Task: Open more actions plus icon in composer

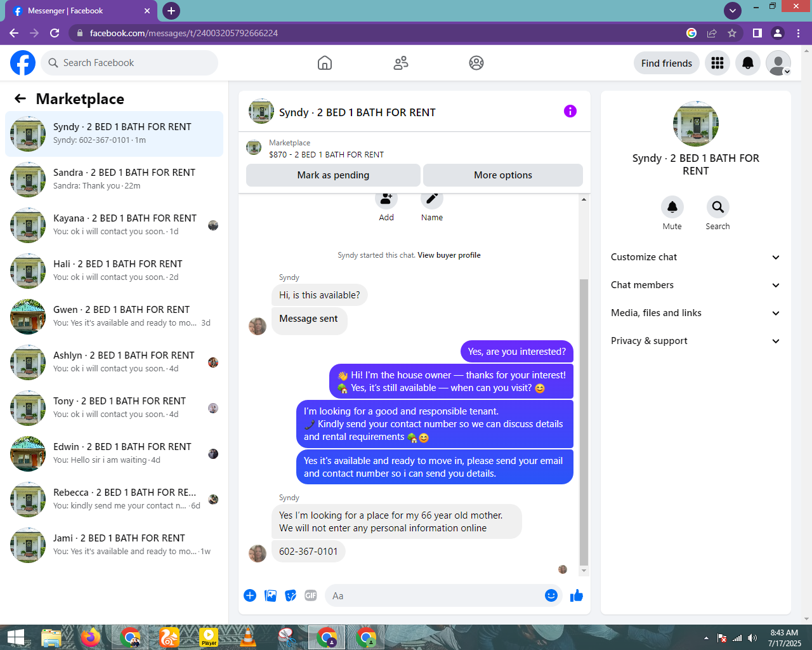Action: point(250,595)
